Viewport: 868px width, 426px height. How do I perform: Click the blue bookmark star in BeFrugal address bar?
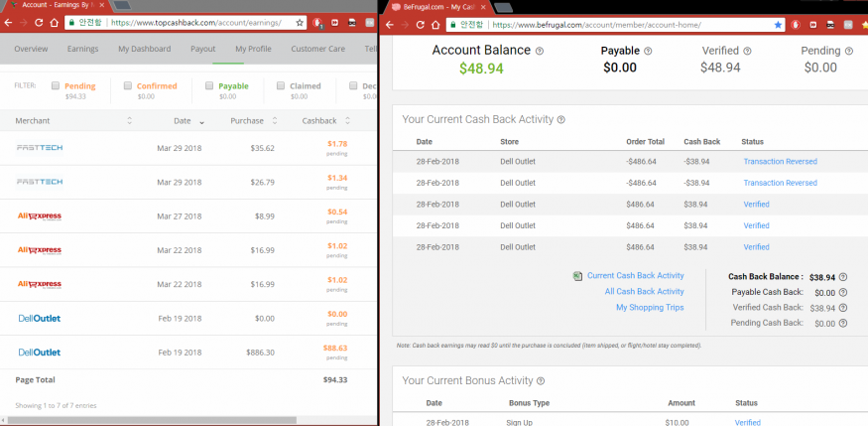778,23
